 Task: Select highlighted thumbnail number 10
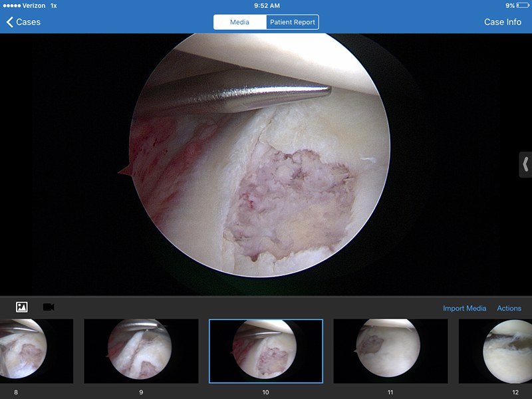266,351
